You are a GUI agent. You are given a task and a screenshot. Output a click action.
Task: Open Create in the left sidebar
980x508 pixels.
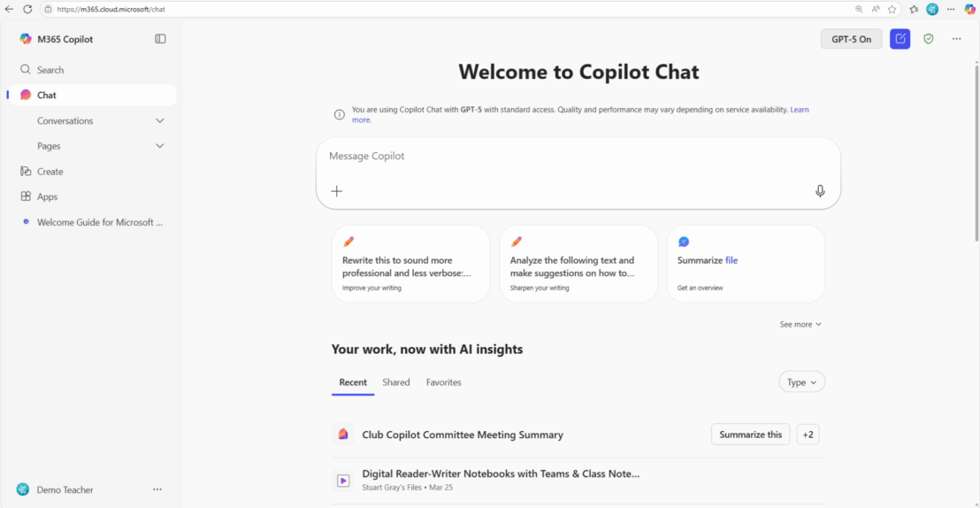pyautogui.click(x=50, y=172)
